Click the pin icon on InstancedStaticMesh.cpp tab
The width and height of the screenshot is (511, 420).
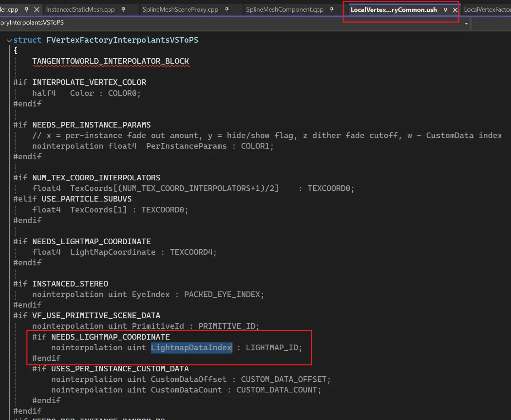pos(123,10)
